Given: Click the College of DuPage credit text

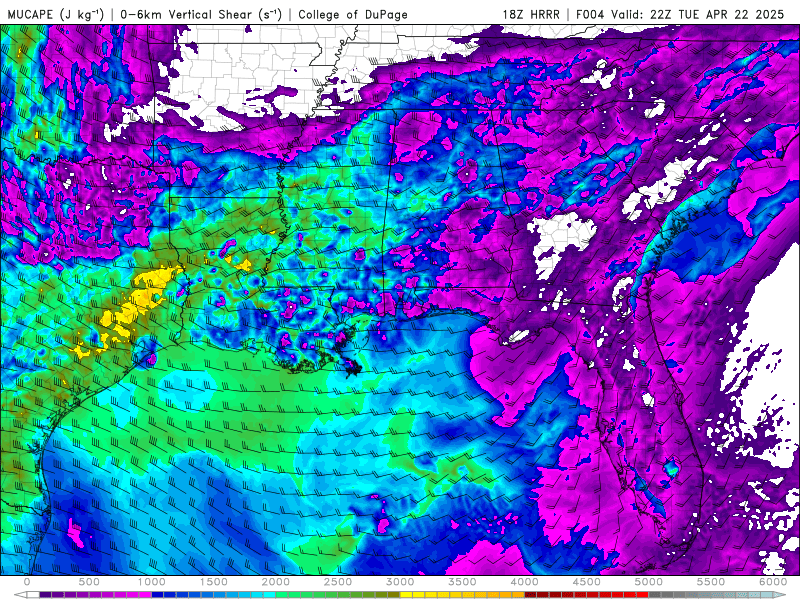Looking at the screenshot, I should [353, 14].
